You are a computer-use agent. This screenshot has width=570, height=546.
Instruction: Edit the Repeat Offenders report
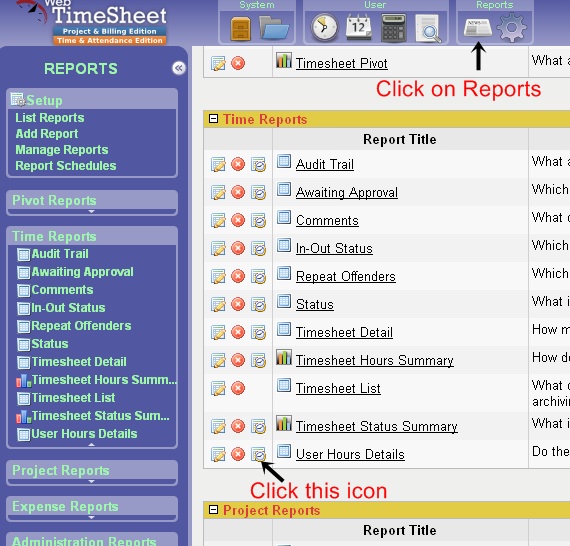pos(218,276)
